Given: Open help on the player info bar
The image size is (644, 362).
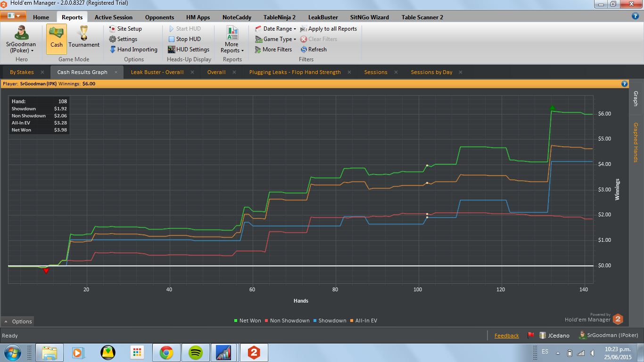Looking at the screenshot, I should point(625,84).
